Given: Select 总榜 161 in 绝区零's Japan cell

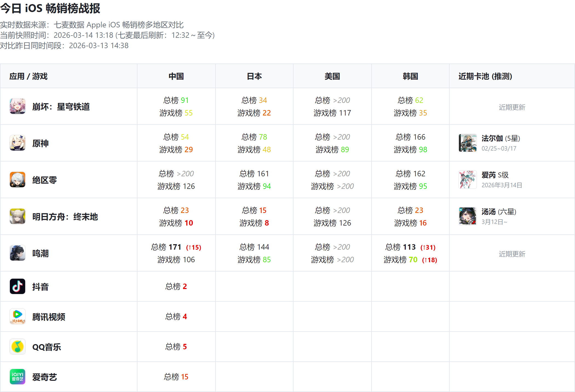Looking at the screenshot, I should (x=254, y=174).
